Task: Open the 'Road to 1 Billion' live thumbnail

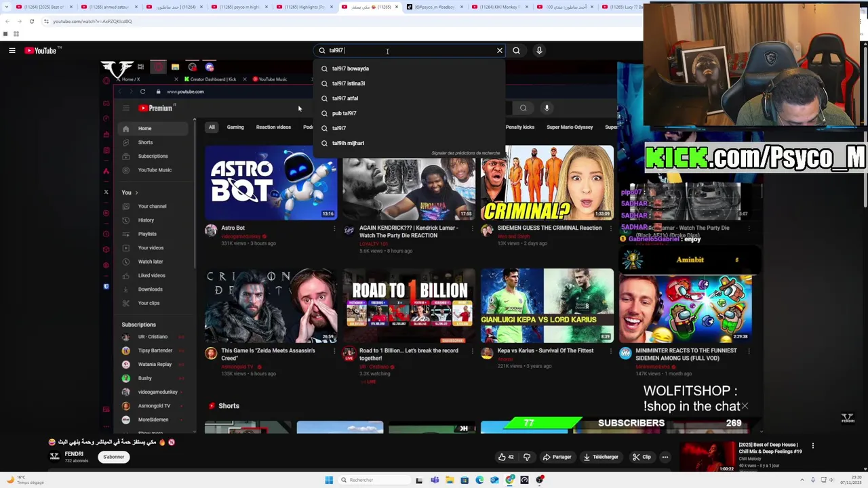Action: (x=409, y=306)
